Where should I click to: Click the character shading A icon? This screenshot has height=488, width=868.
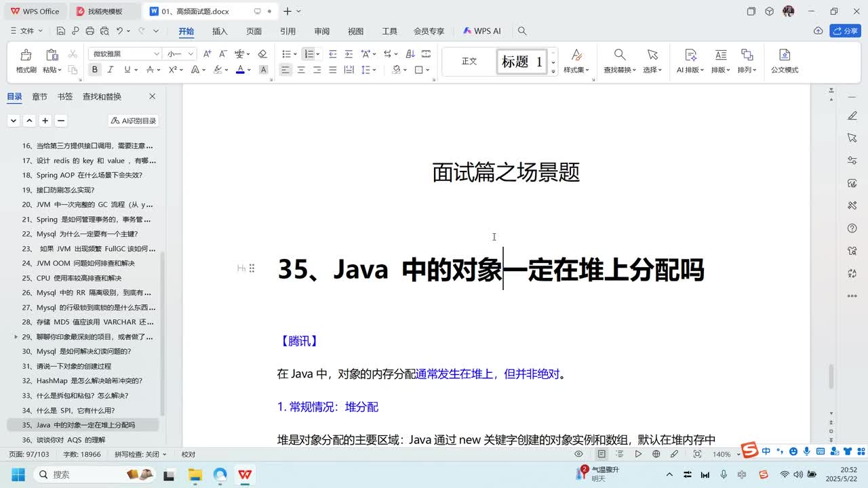point(264,70)
